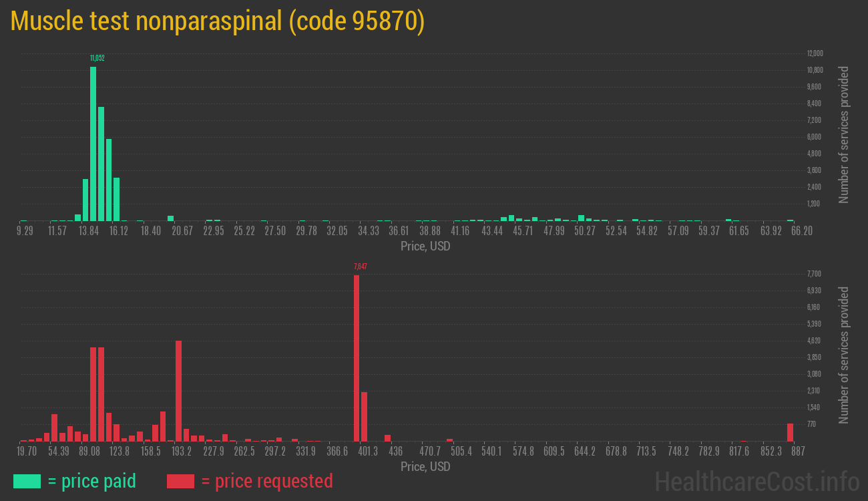Click the 'price requested' legend text

tap(273, 481)
